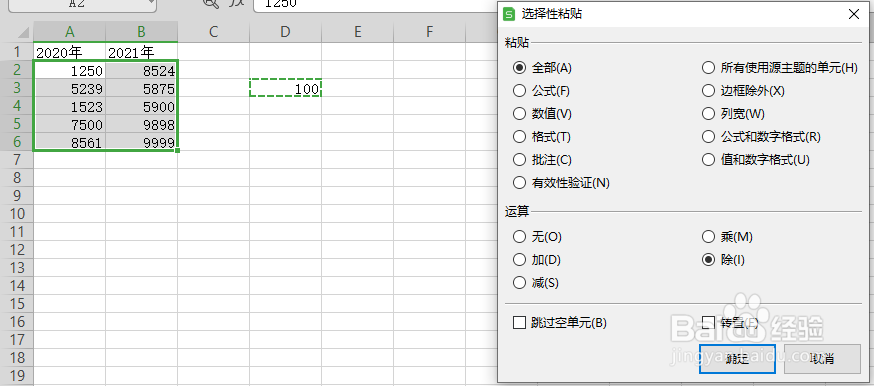The height and width of the screenshot is (386, 874).
Task: Select column D header
Action: pyautogui.click(x=285, y=32)
